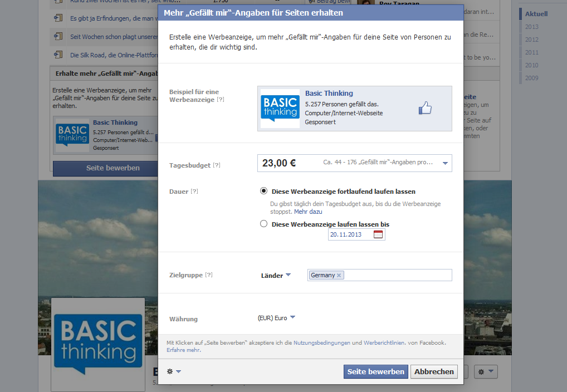Screen dimensions: 567x392
Task: Jump to 2011 in the timeline navigation
Action: (532, 52)
